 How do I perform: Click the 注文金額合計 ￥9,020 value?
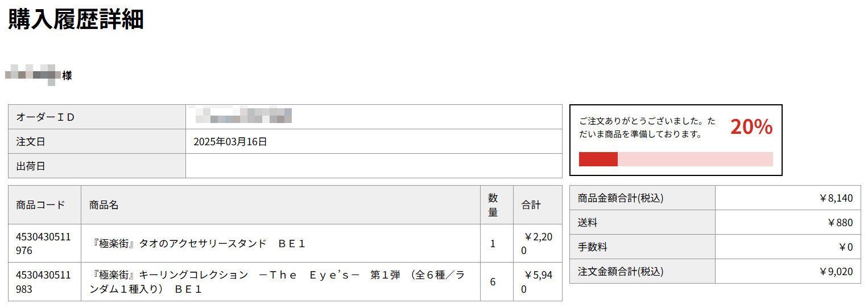(836, 272)
